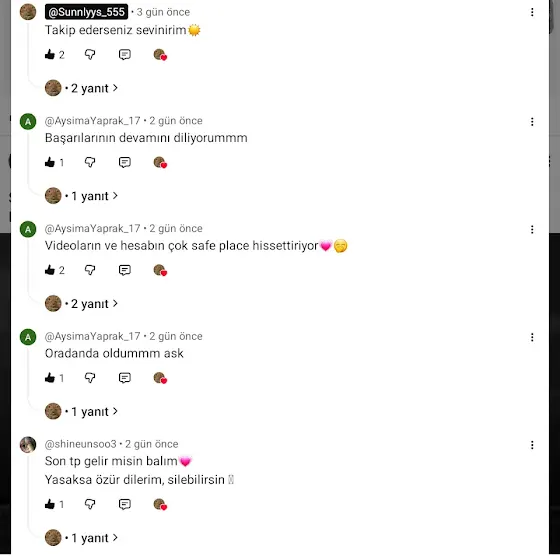This screenshot has width=560, height=560.
Task: Reply to the 'safe place hissettiriyor' comment
Action: [125, 270]
